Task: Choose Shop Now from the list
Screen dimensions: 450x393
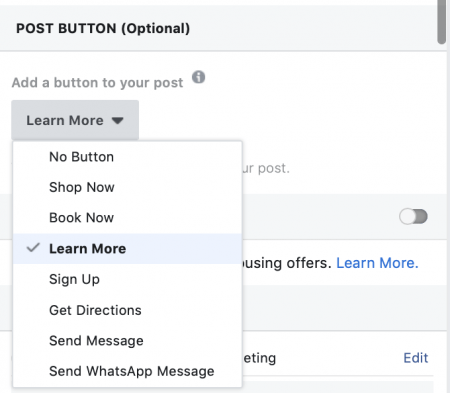Action: [127, 187]
